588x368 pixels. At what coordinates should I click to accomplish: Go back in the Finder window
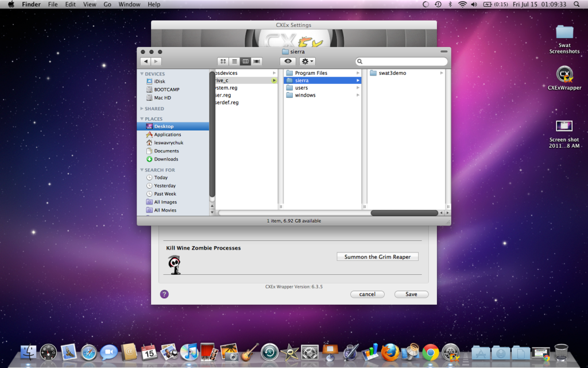[x=146, y=61]
